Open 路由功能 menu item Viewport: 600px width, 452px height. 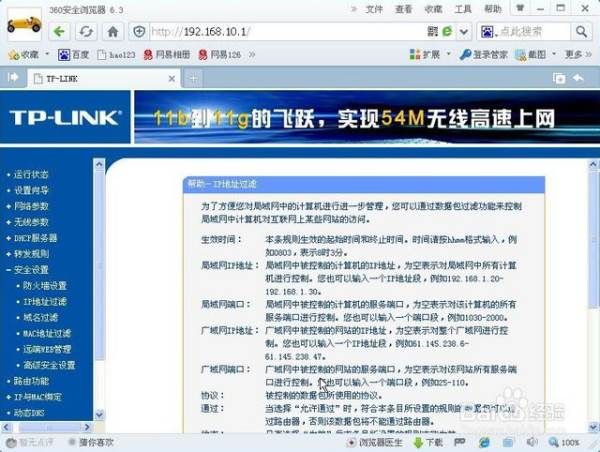(x=31, y=381)
